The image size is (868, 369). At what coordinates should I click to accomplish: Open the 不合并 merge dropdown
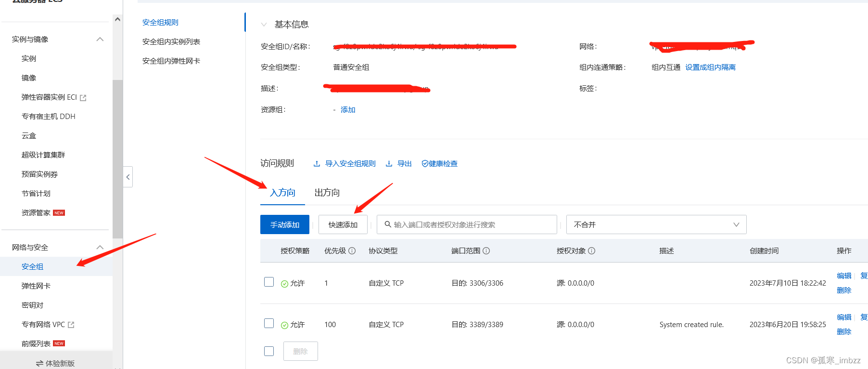click(656, 224)
